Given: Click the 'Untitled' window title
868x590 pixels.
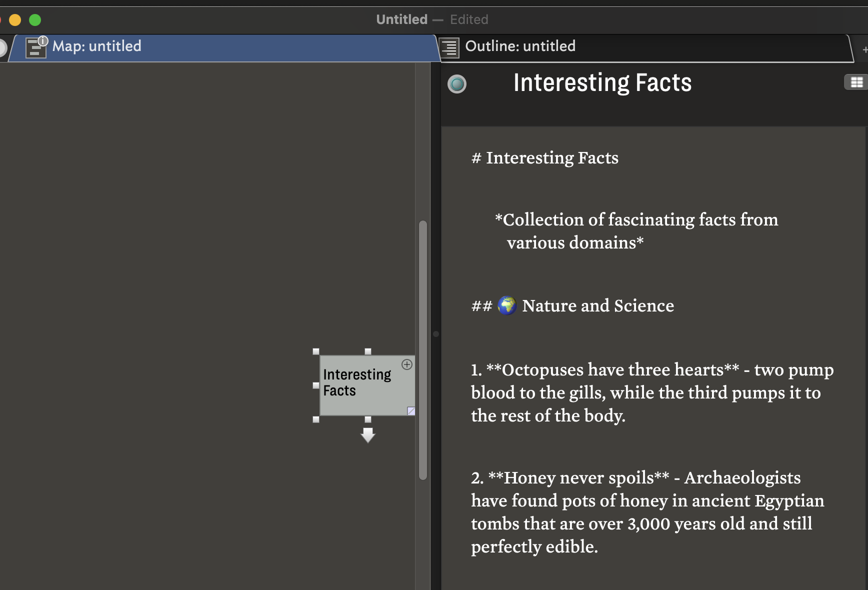Looking at the screenshot, I should coord(401,19).
